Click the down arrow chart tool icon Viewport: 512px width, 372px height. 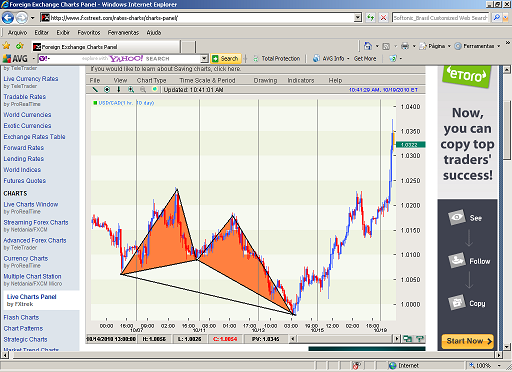click(119, 90)
